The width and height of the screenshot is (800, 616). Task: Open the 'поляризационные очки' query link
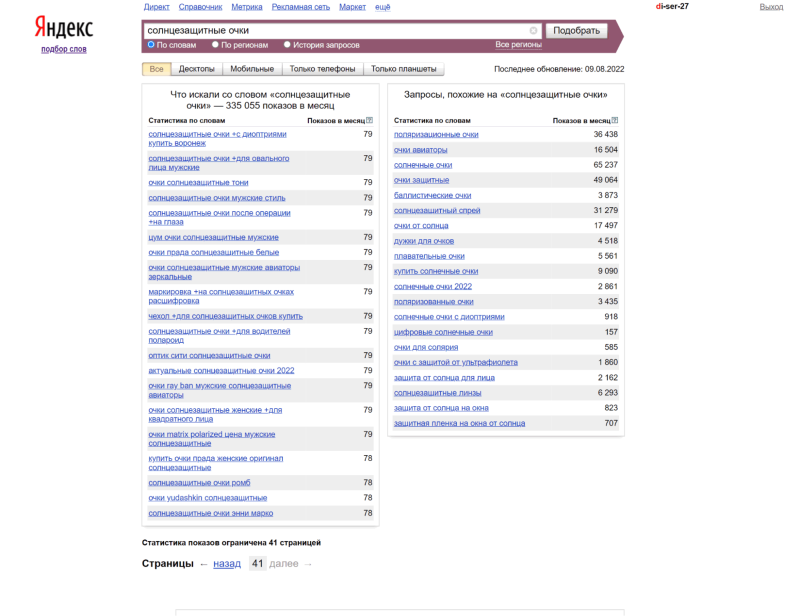pyautogui.click(x=435, y=134)
